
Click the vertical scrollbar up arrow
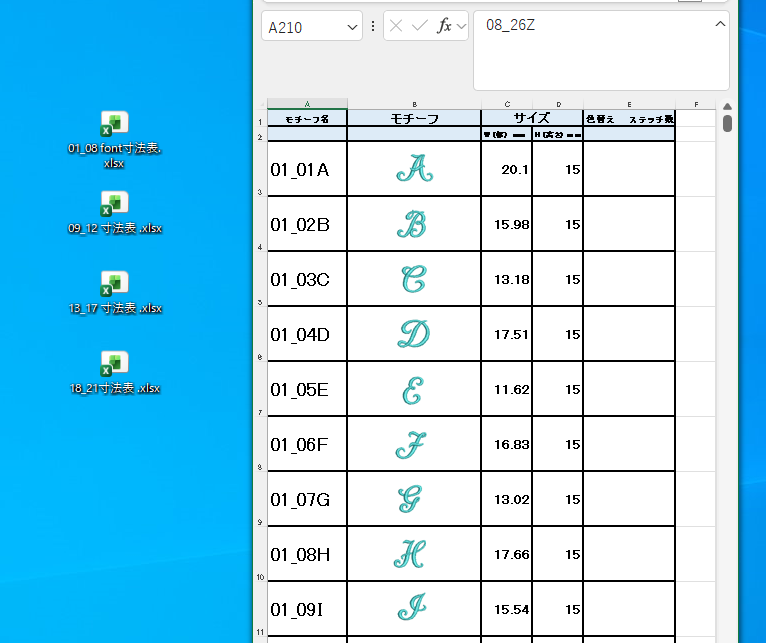tap(727, 107)
